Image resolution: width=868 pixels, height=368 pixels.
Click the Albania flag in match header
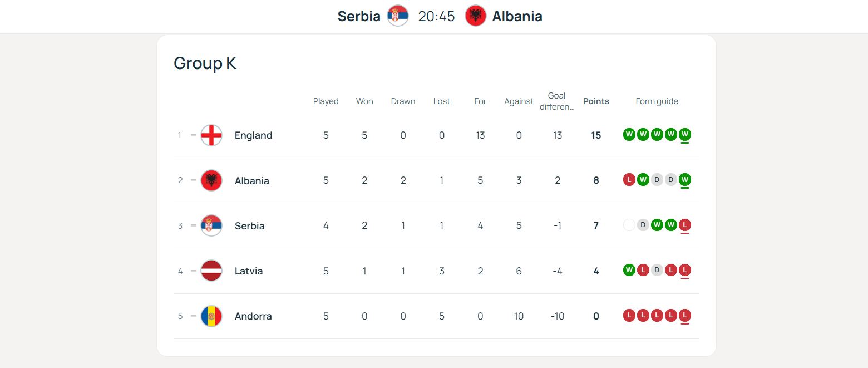coord(476,16)
